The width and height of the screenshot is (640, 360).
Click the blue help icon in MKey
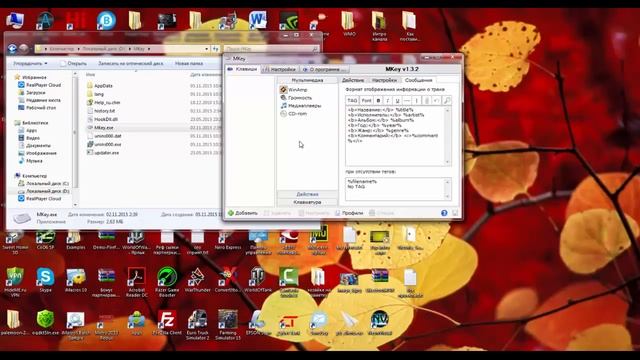(444, 213)
